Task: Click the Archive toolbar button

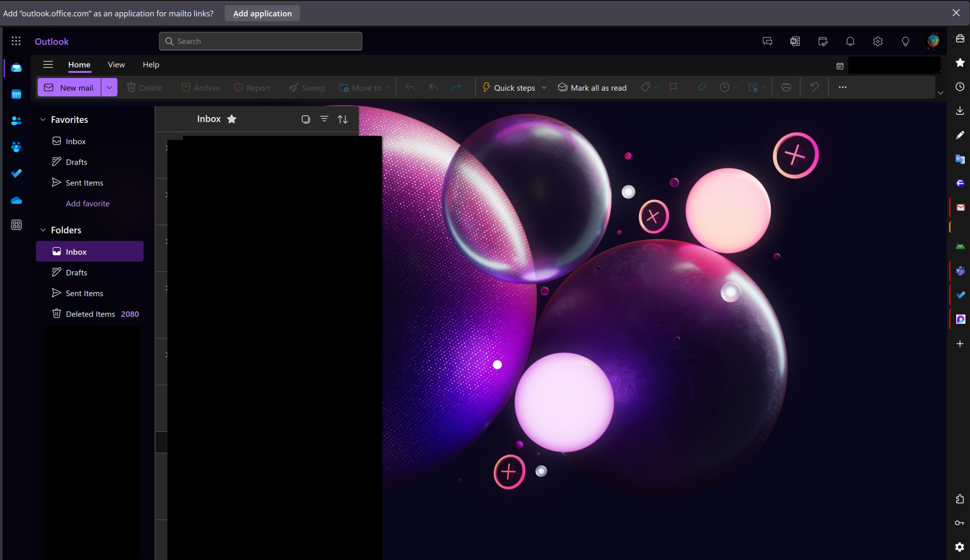Action: point(200,88)
